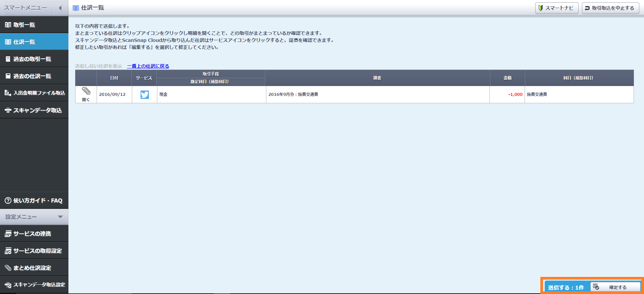Click the 現金 cell in the journal row
The height and width of the screenshot is (294, 644).
pyautogui.click(x=211, y=95)
